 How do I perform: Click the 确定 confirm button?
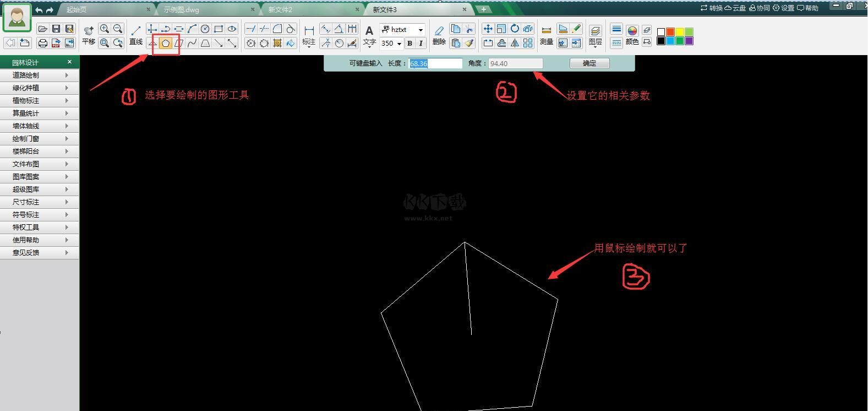click(589, 63)
